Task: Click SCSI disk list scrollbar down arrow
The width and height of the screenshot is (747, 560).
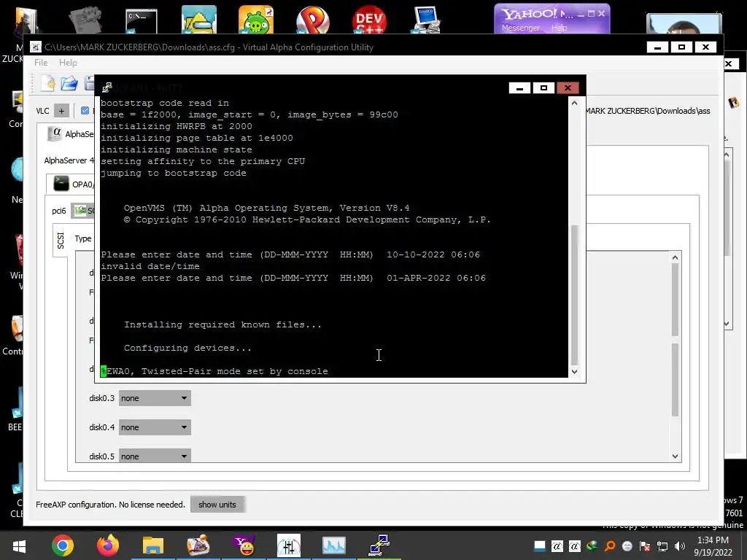Action: [x=675, y=456]
